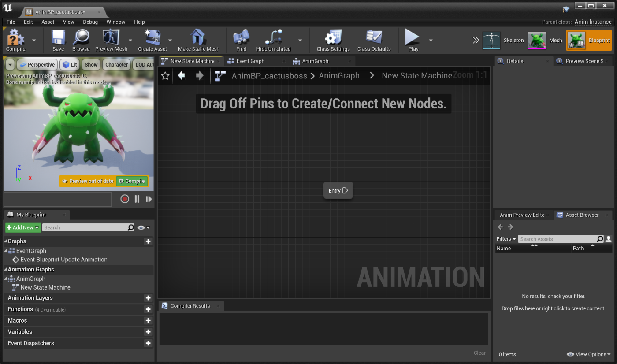Click the Entry node
This screenshot has height=364, width=617.
[338, 190]
